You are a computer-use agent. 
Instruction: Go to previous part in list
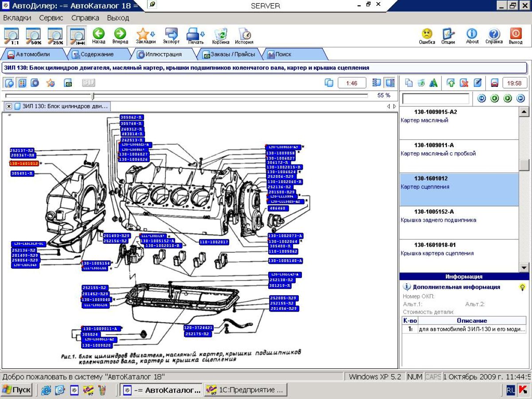(x=495, y=98)
